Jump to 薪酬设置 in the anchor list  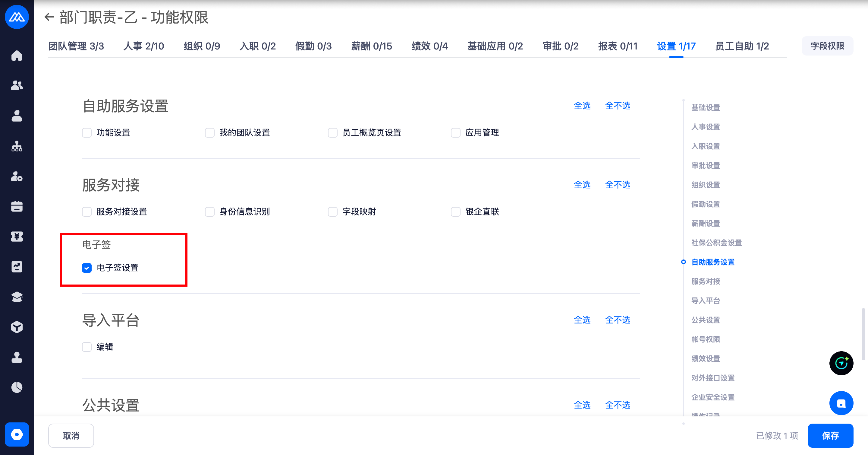[705, 223]
